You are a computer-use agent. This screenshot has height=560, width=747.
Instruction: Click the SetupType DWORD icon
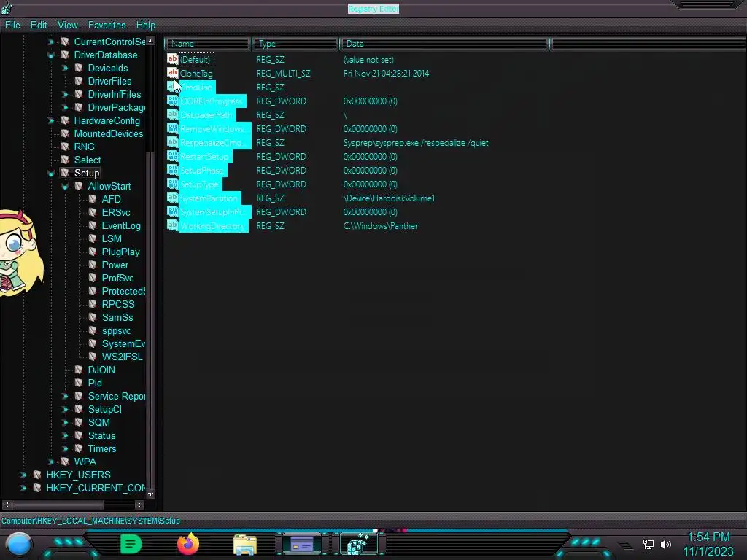point(172,183)
